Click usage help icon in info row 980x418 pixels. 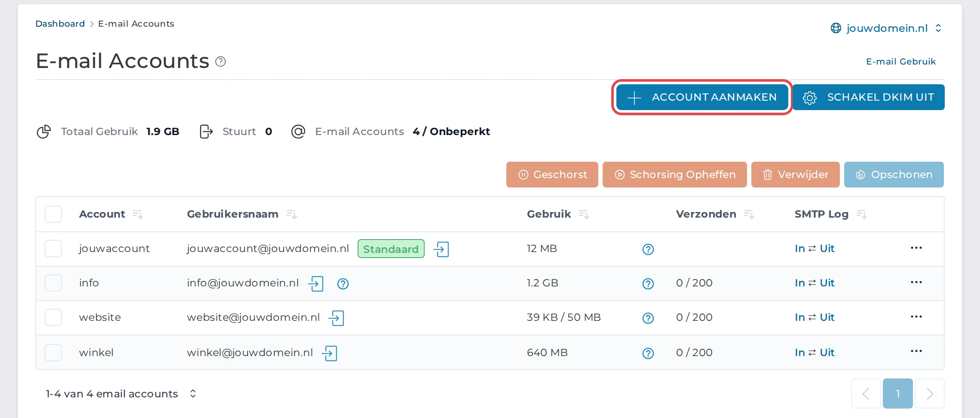pyautogui.click(x=648, y=284)
